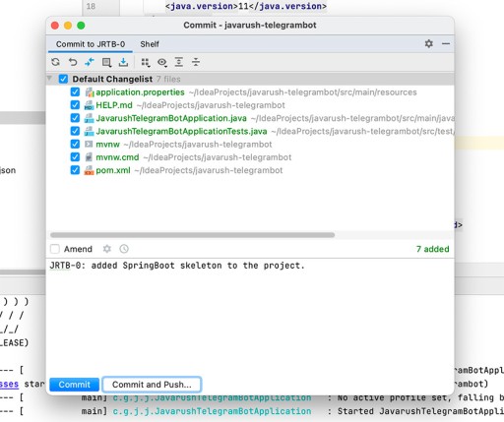This screenshot has width=504, height=422.
Task: Click the 'No active profile set' console line
Action: click(420, 397)
